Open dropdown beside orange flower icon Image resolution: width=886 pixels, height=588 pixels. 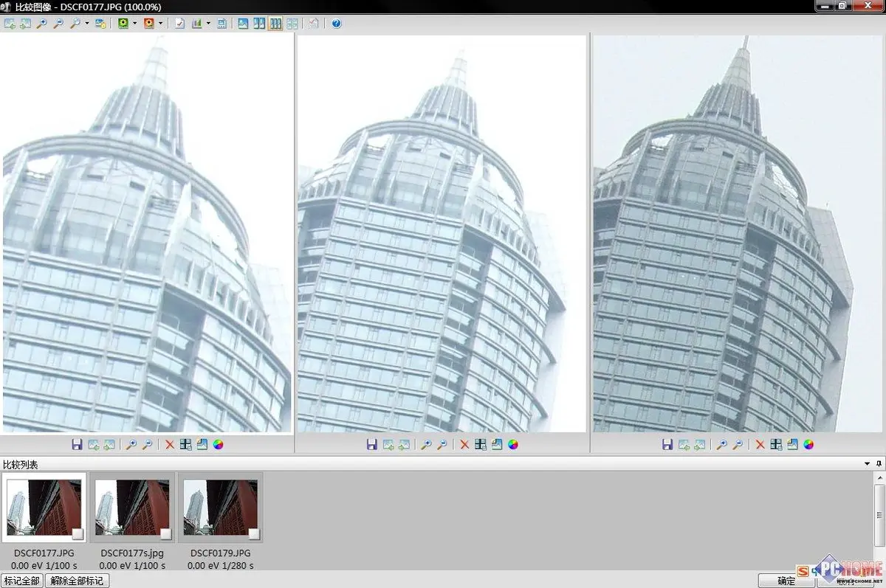click(x=160, y=24)
